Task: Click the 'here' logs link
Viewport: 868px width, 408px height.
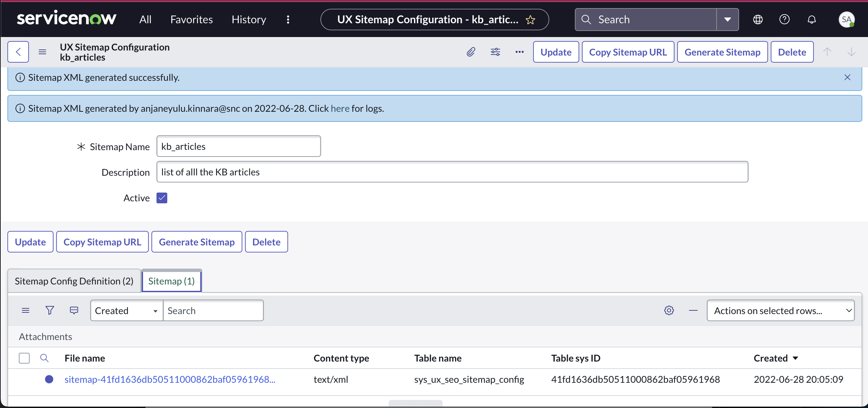Action: pyautogui.click(x=340, y=108)
